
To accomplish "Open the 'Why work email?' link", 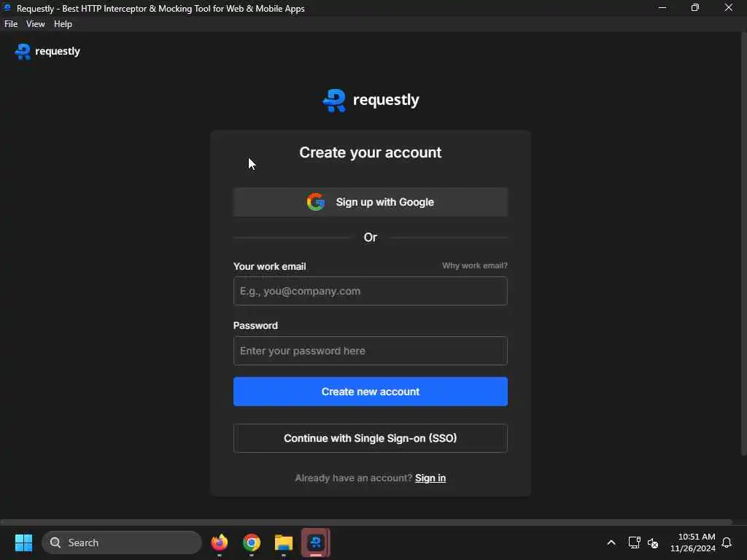I will (474, 265).
